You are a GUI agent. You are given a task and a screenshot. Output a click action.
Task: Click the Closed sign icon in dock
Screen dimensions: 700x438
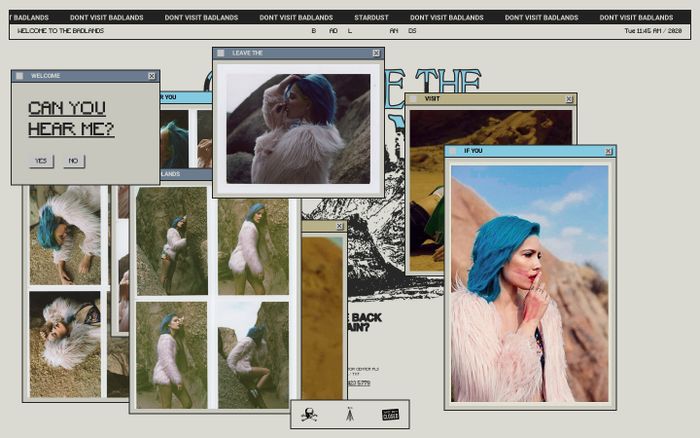(390, 414)
